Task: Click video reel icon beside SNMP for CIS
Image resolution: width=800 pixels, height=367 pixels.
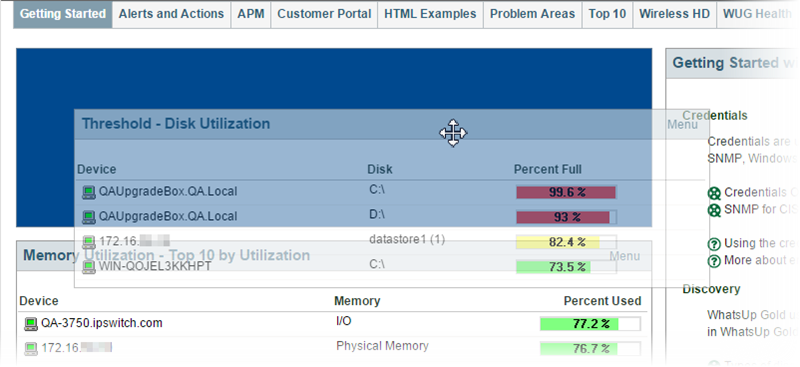Action: click(x=714, y=210)
